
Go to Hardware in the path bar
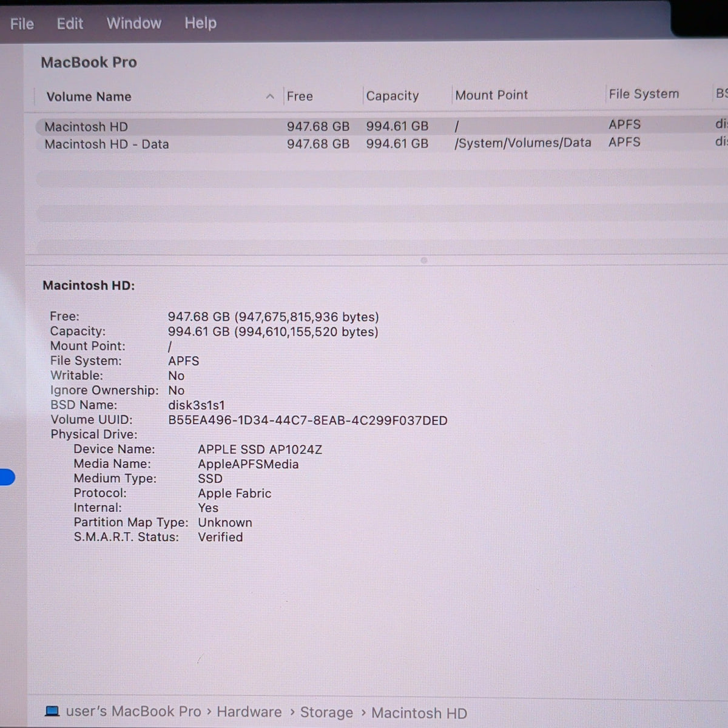click(249, 712)
